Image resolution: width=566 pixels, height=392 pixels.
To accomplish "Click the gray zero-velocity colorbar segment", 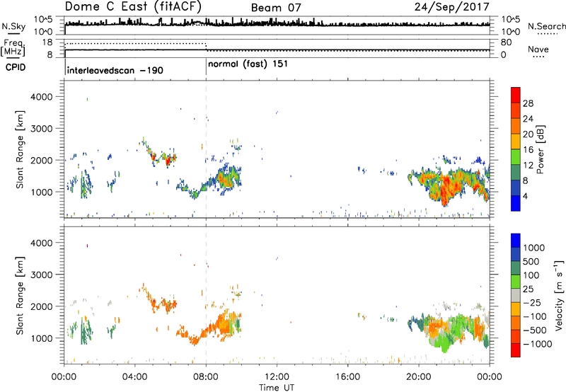I will [x=516, y=295].
